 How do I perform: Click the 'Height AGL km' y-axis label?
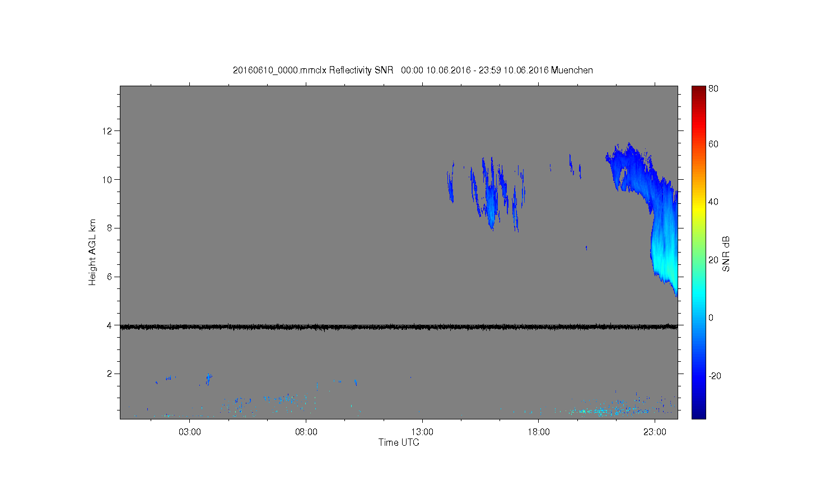point(92,252)
